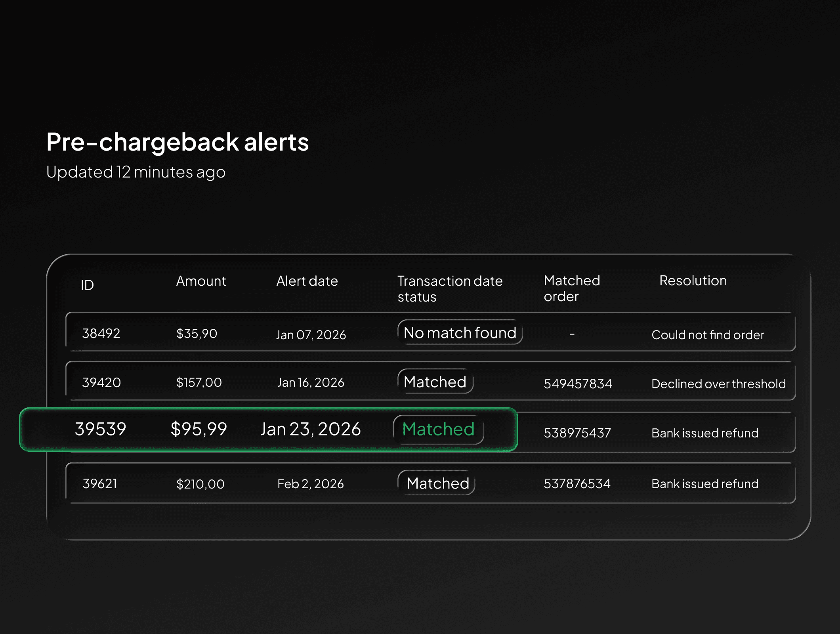Select highlighted alert ID 39539
This screenshot has width=840, height=634.
(101, 429)
